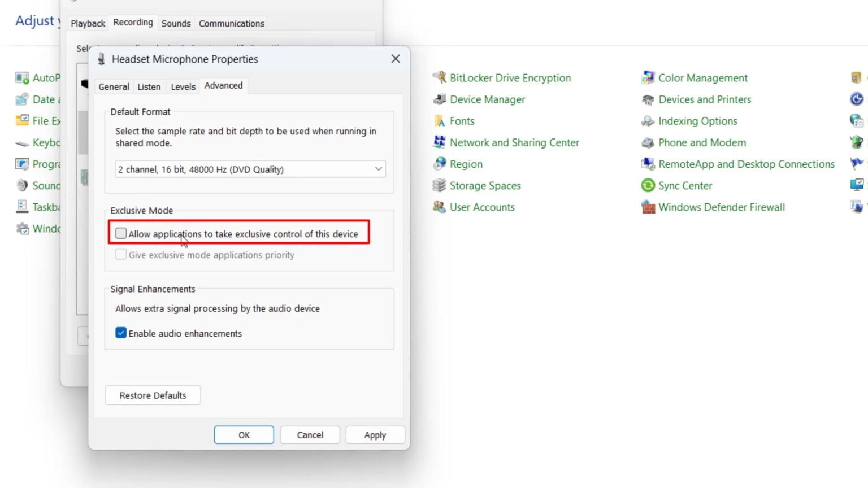Open Sync Center
Screen dimensions: 868x488
[685, 185]
